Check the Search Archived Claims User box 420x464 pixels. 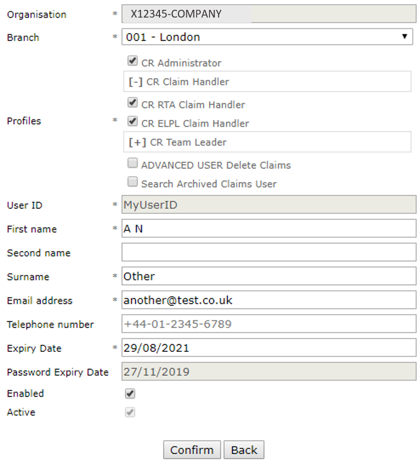[x=133, y=182]
